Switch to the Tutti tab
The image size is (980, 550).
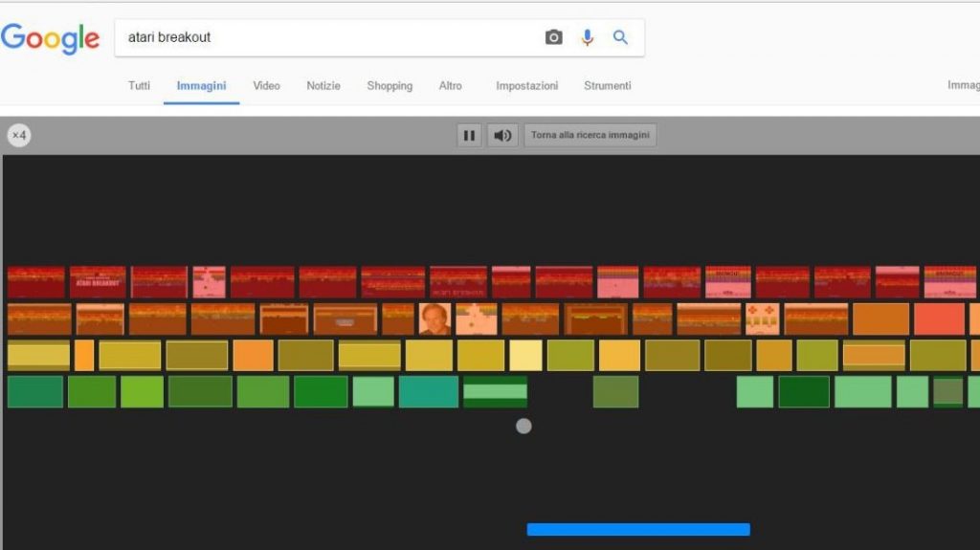point(139,86)
